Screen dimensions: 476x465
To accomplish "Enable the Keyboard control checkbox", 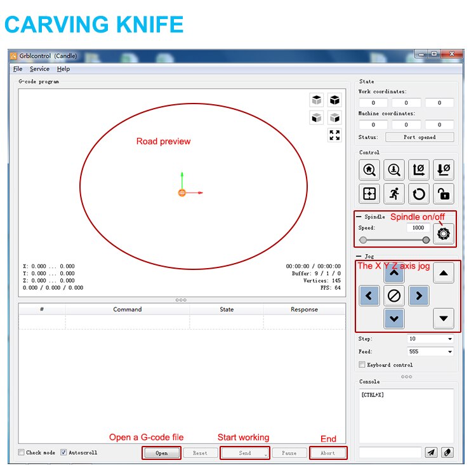I will pyautogui.click(x=362, y=365).
